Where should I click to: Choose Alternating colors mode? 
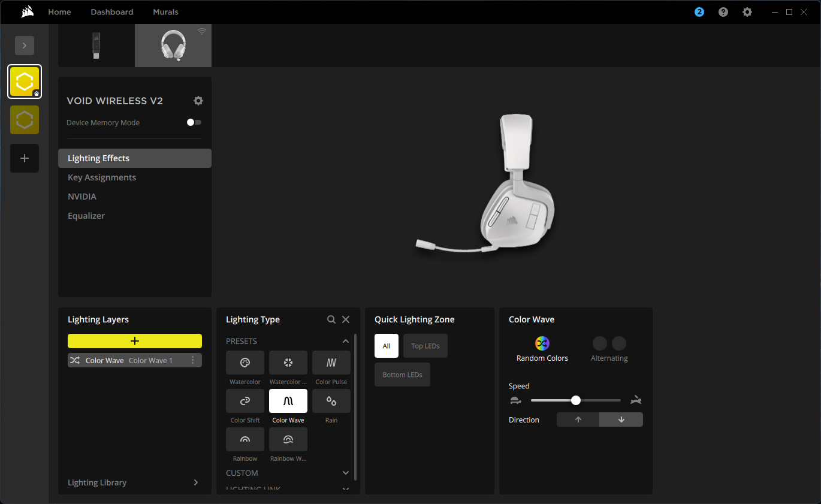tap(609, 349)
